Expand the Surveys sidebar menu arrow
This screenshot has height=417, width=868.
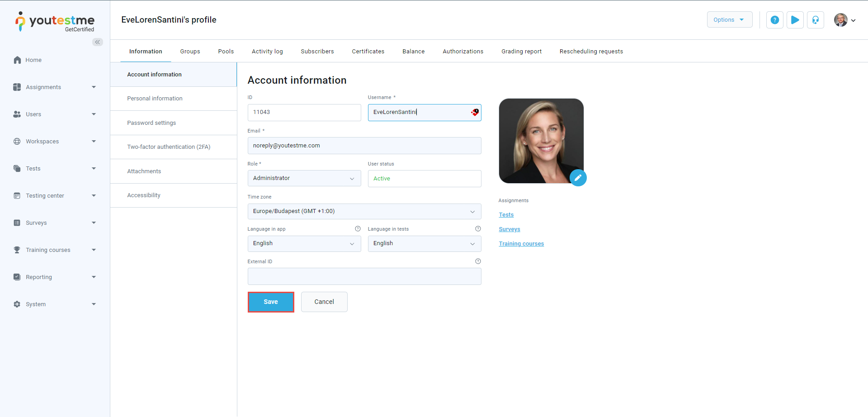pos(94,223)
